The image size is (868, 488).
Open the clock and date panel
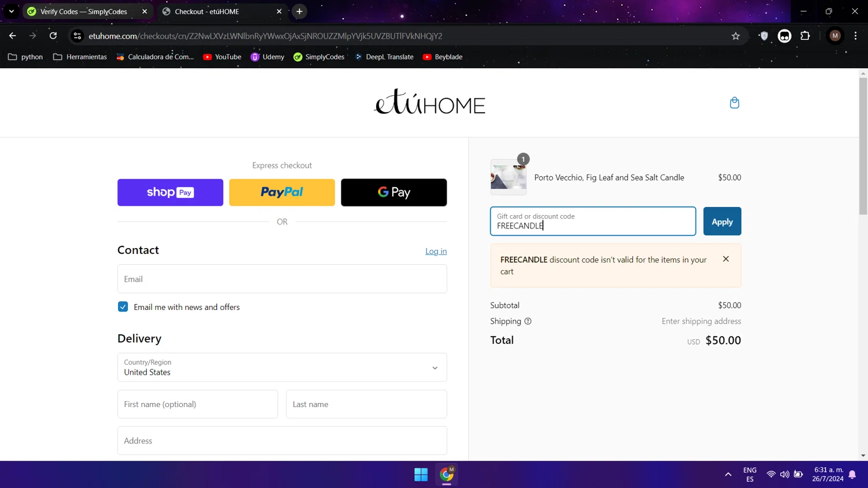pos(828,475)
